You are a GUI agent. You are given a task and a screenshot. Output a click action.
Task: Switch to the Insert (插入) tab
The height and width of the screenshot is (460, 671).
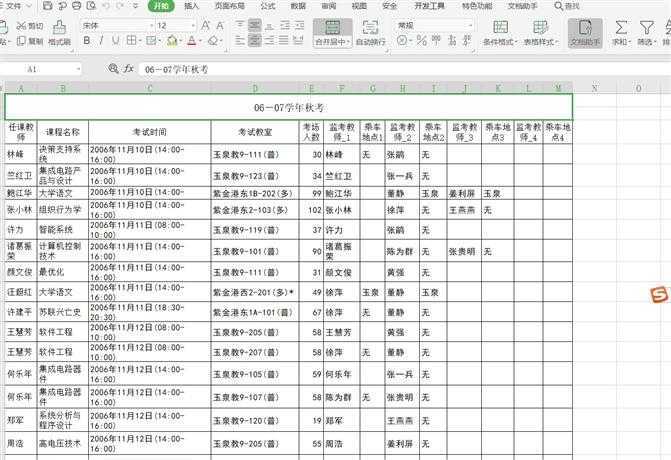pos(191,6)
